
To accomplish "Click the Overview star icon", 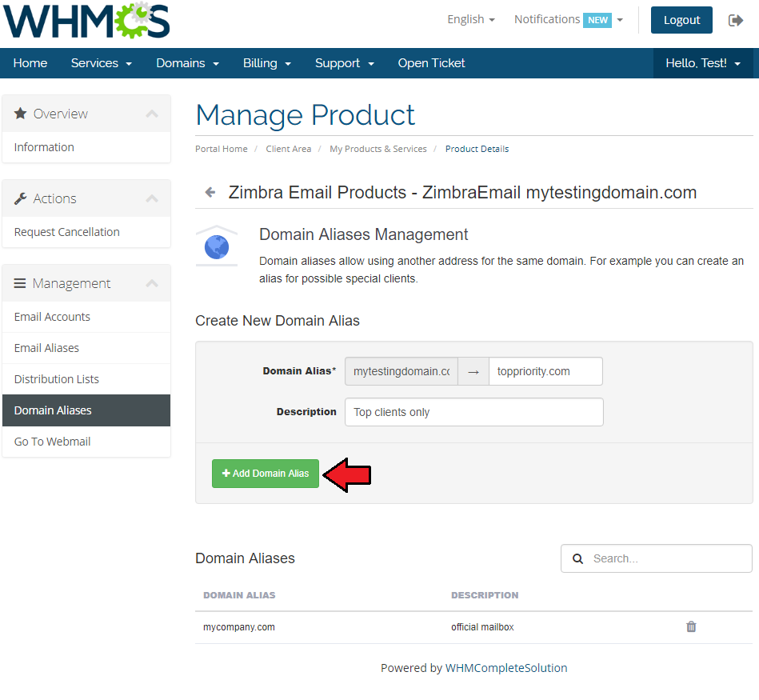I will pos(20,114).
